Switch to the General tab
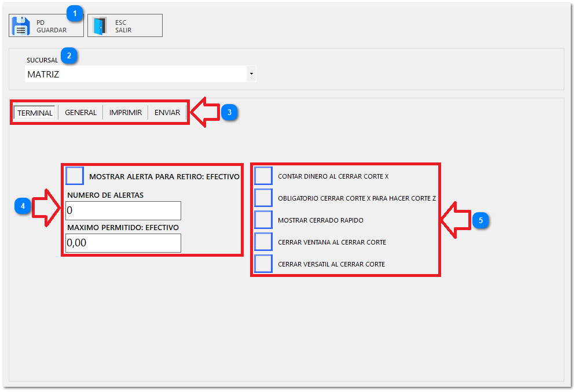The image size is (576, 392). tap(80, 113)
